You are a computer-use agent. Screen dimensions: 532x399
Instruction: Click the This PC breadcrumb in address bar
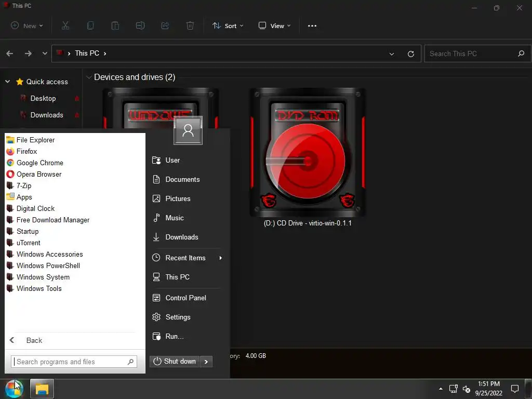coord(87,54)
